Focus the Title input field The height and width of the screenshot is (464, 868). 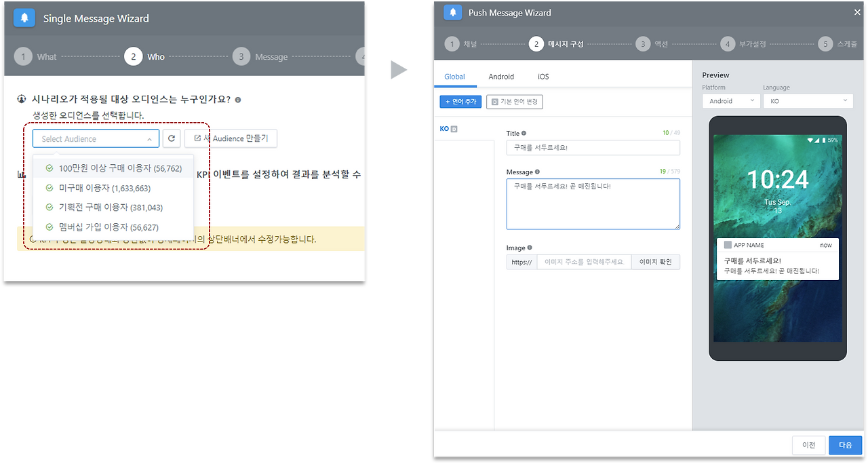(593, 148)
